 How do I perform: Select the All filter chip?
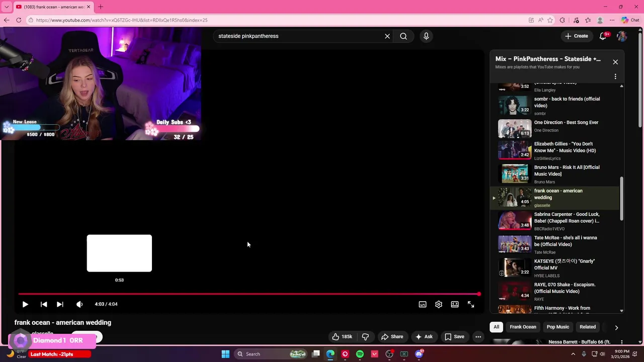(496, 327)
